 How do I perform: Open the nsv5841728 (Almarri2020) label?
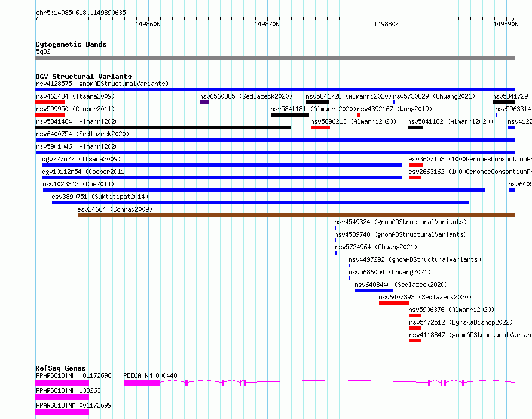[x=348, y=96]
